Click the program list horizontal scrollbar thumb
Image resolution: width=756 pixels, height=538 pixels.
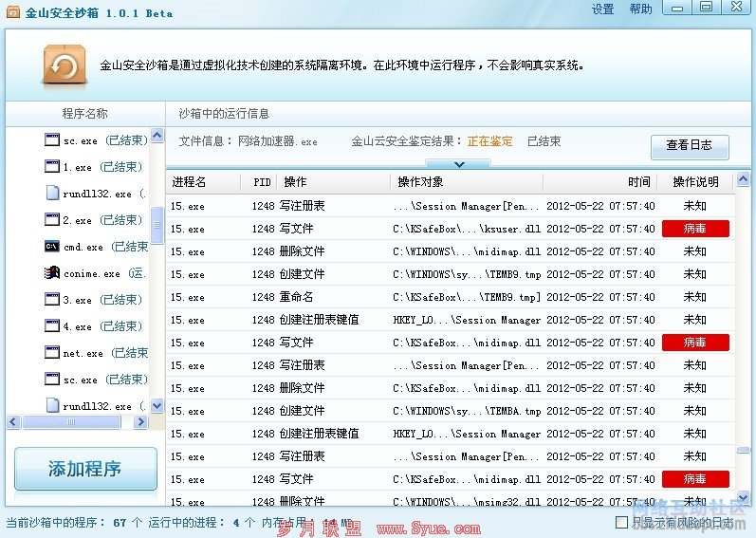click(x=71, y=422)
